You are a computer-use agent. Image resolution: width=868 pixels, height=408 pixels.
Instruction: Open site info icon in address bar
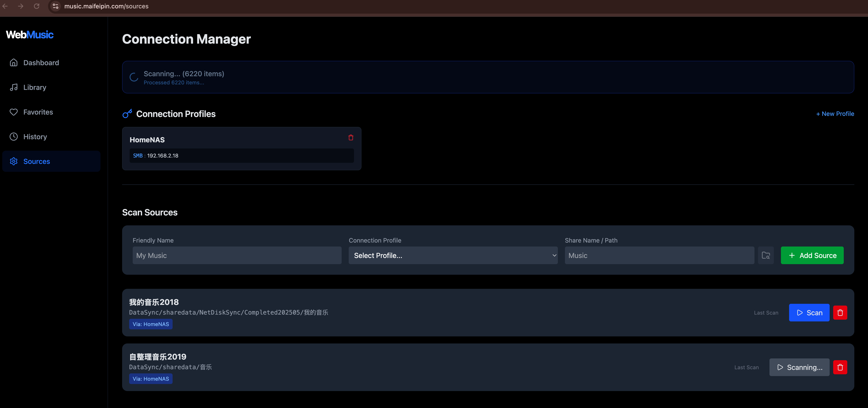(x=56, y=6)
